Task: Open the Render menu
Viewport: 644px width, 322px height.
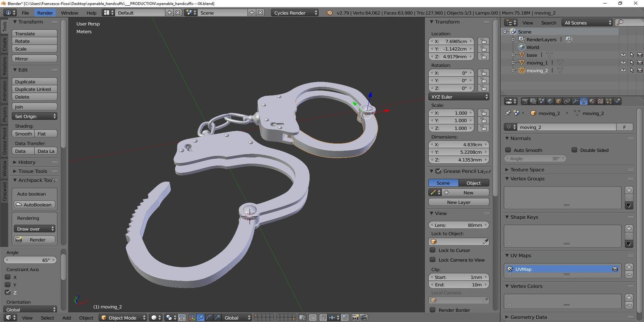Action: pos(45,13)
